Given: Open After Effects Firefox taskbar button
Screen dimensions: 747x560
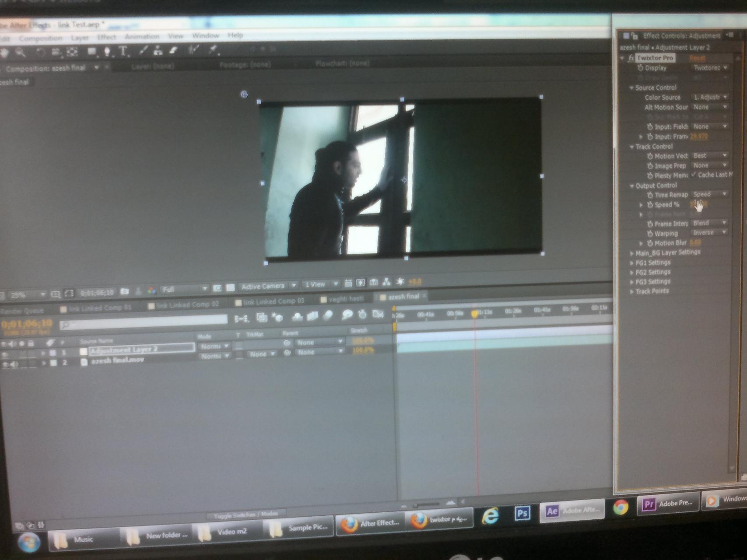Looking at the screenshot, I should click(x=372, y=523).
